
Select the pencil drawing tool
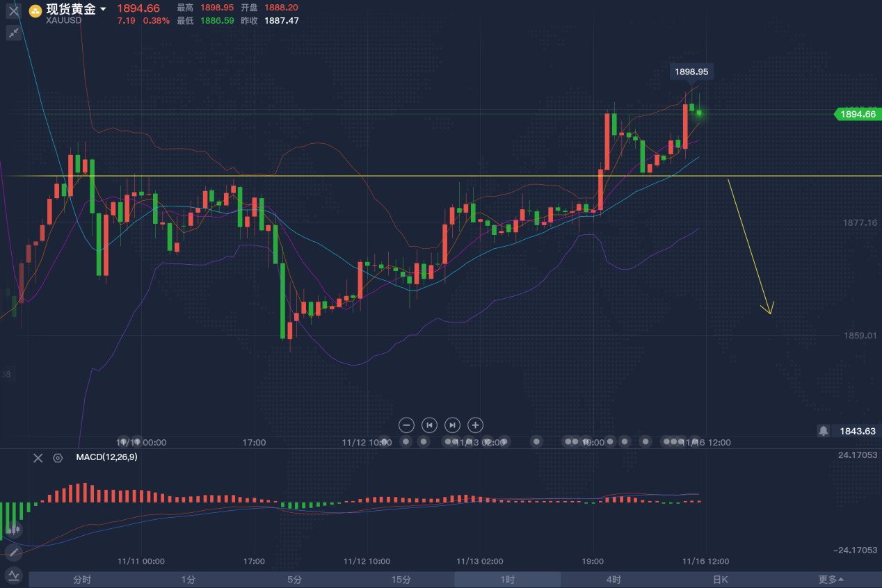tap(13, 553)
